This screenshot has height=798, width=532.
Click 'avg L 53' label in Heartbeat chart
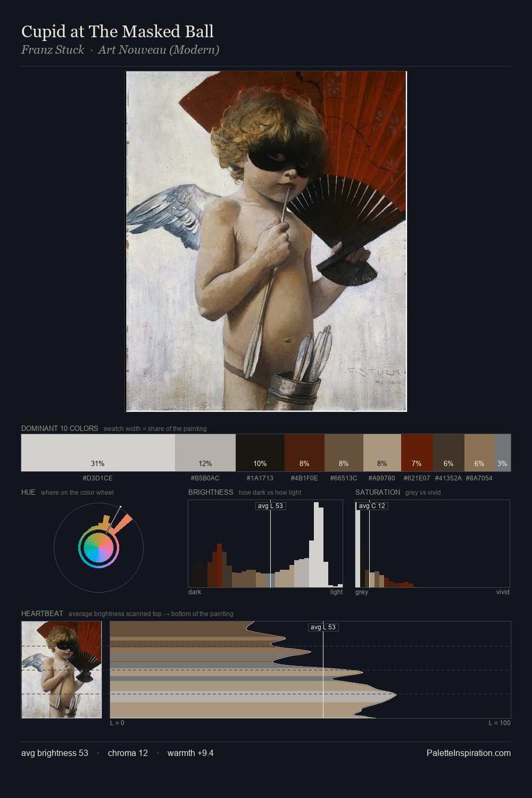[x=323, y=627]
